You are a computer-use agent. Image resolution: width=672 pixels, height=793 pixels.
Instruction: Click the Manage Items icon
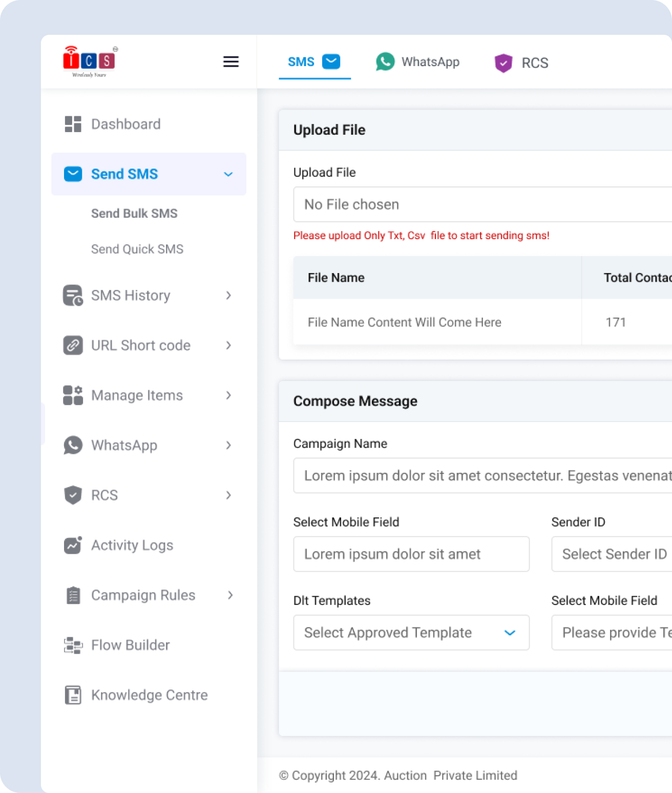point(73,395)
